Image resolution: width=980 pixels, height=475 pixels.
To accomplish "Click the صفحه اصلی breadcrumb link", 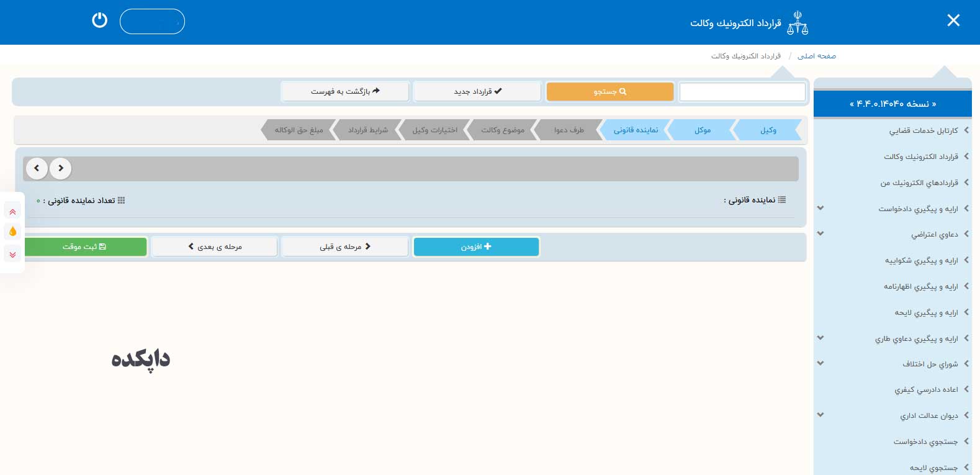I will click(x=816, y=56).
